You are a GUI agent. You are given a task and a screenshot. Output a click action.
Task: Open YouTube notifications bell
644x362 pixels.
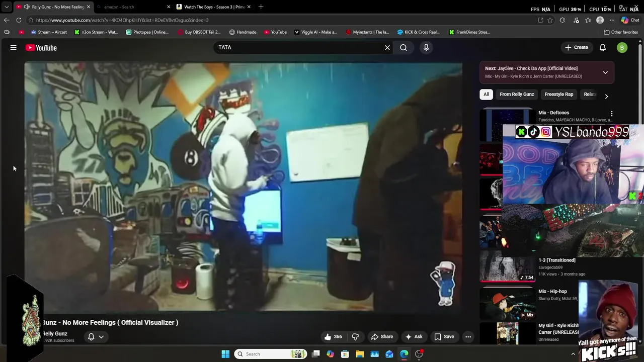pyautogui.click(x=603, y=48)
